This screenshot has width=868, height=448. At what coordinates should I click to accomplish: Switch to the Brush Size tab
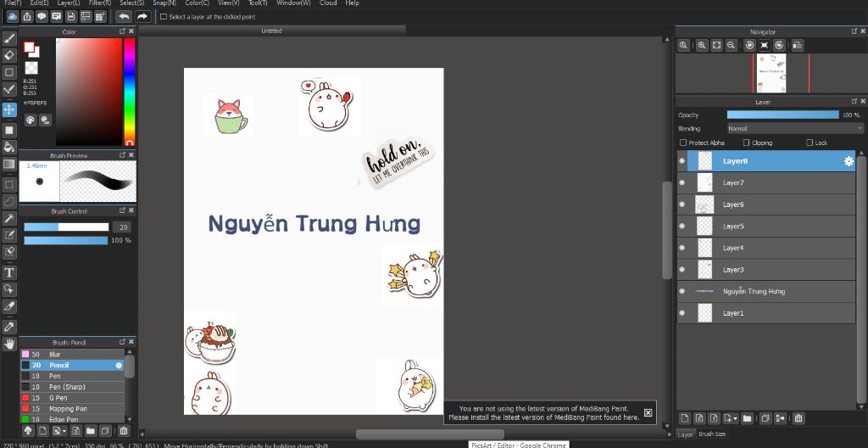pyautogui.click(x=712, y=434)
